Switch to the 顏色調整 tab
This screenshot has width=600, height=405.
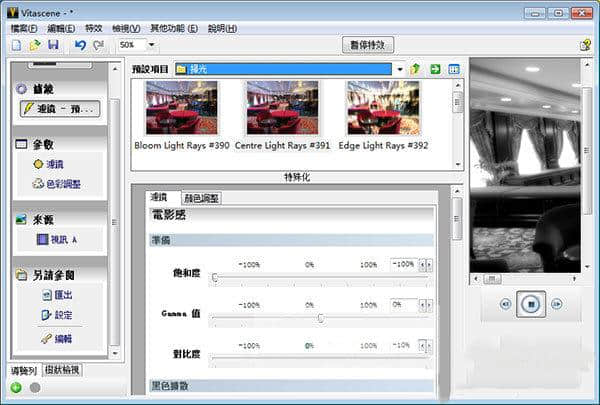(x=203, y=198)
